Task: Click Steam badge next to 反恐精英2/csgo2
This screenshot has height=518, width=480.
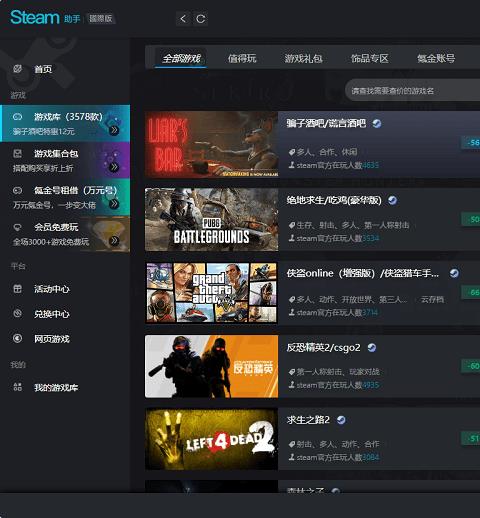Action: click(x=372, y=348)
